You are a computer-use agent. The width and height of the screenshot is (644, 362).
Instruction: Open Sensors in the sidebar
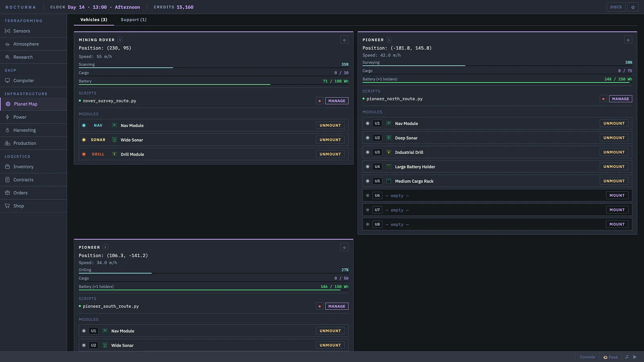tap(33, 31)
